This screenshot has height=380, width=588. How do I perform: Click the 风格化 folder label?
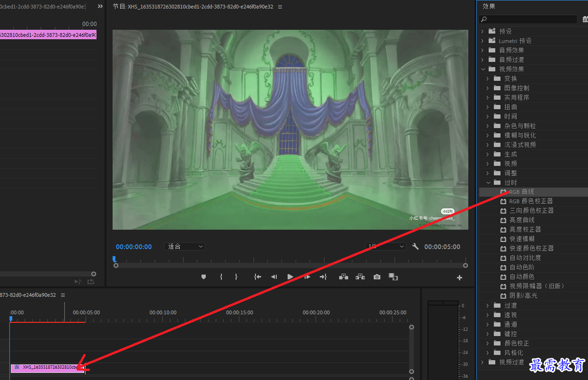tap(514, 353)
